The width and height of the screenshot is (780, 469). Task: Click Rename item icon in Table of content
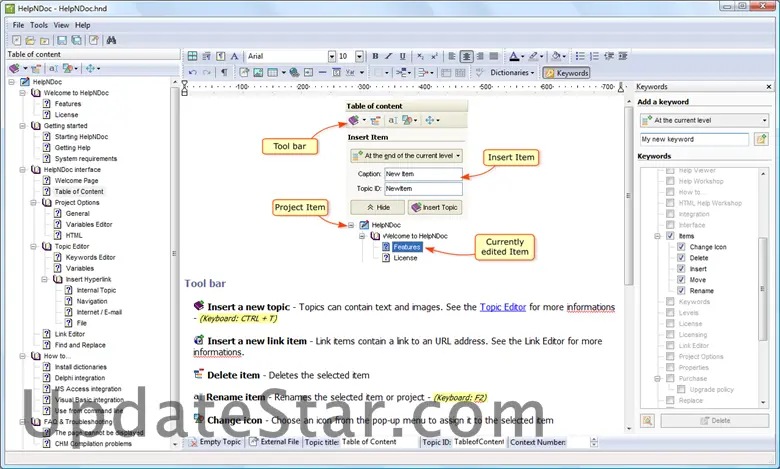click(x=53, y=68)
